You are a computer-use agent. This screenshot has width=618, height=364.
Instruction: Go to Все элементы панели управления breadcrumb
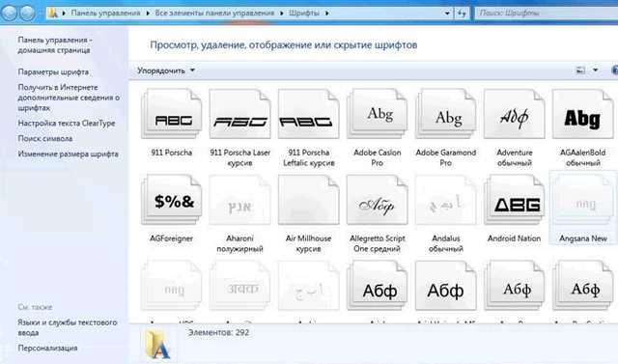pos(214,13)
